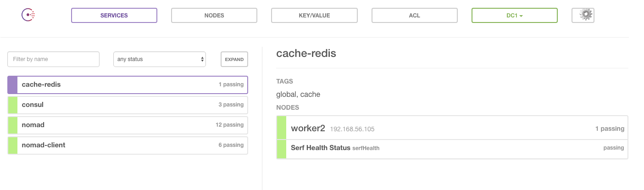
Task: Open the any status dropdown
Action: [x=160, y=59]
